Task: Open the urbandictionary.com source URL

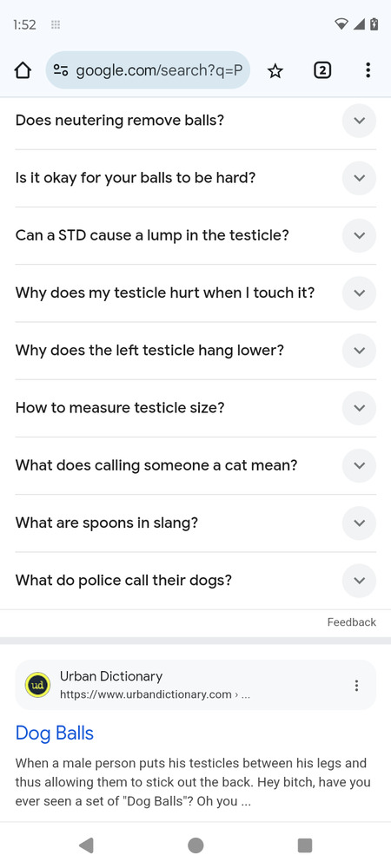Action: (x=155, y=694)
